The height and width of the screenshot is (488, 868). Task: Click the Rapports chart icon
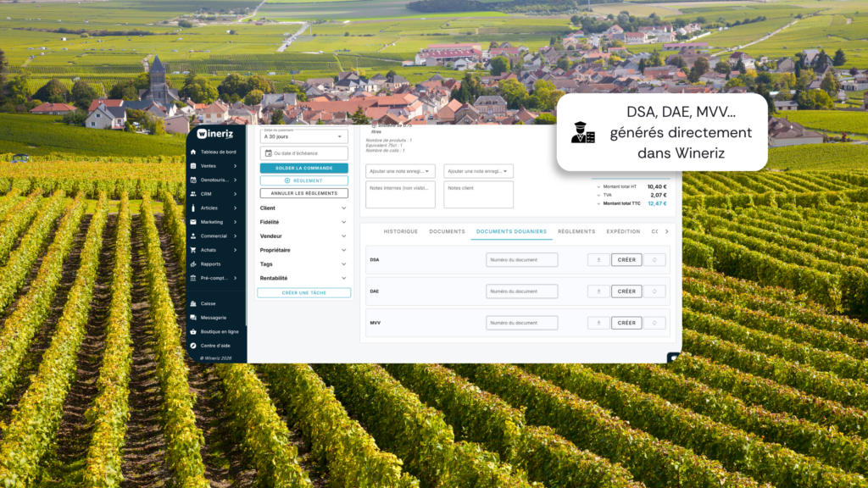(x=193, y=264)
